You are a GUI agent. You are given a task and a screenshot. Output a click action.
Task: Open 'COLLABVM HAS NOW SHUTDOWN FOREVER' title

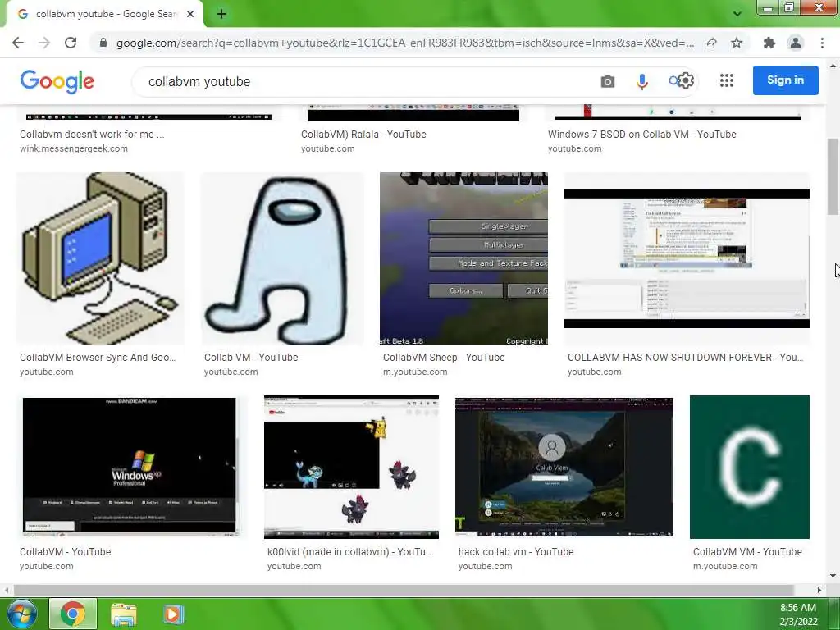[686, 358]
